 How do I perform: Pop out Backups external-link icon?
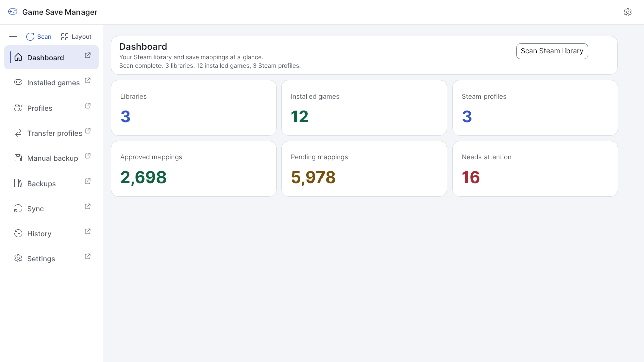coord(88,181)
